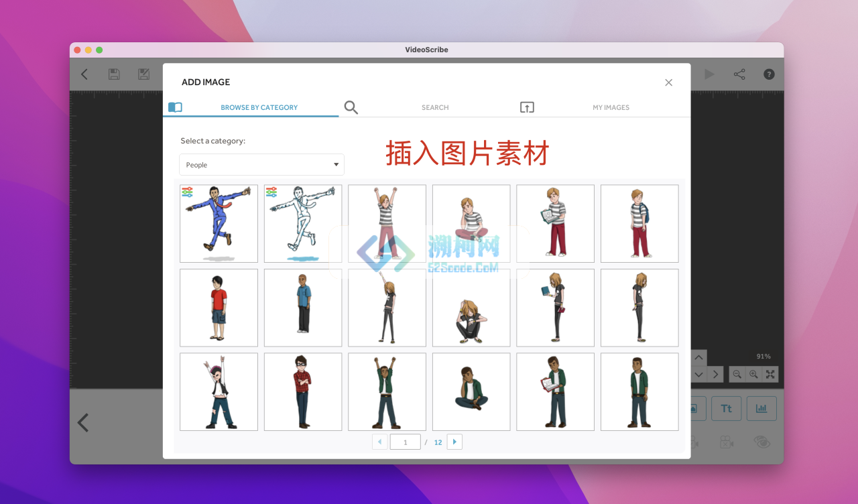Click the VideoScribe window title
The height and width of the screenshot is (504, 858).
coord(426,50)
